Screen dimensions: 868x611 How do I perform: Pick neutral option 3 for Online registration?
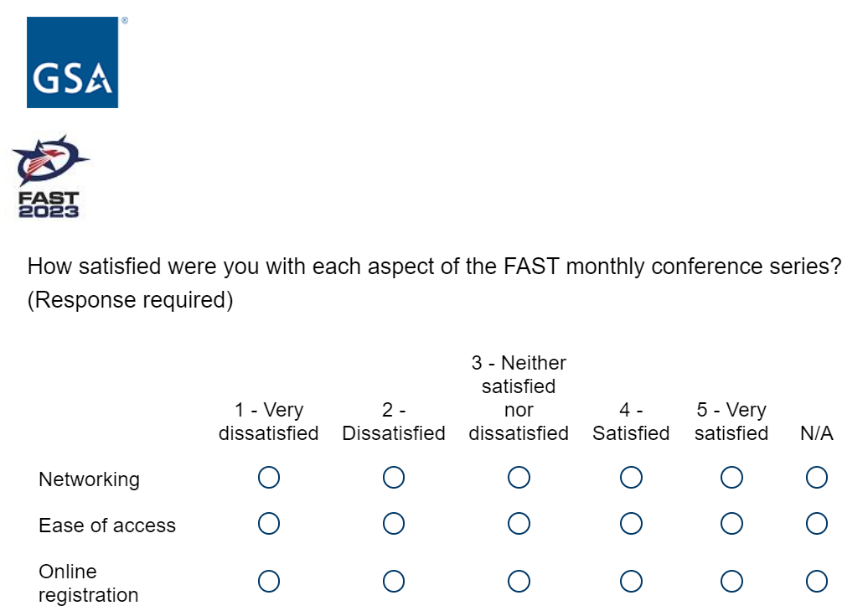519,582
